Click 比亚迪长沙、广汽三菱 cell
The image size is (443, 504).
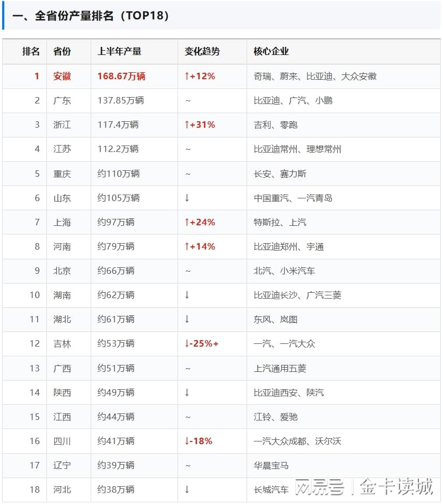pos(297,295)
